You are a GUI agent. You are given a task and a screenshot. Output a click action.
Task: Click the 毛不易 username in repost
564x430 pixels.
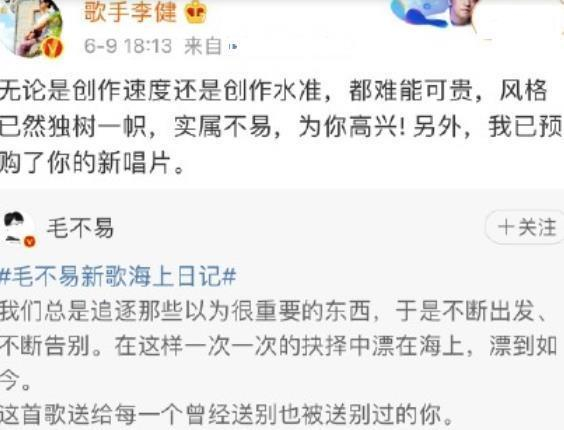(81, 228)
